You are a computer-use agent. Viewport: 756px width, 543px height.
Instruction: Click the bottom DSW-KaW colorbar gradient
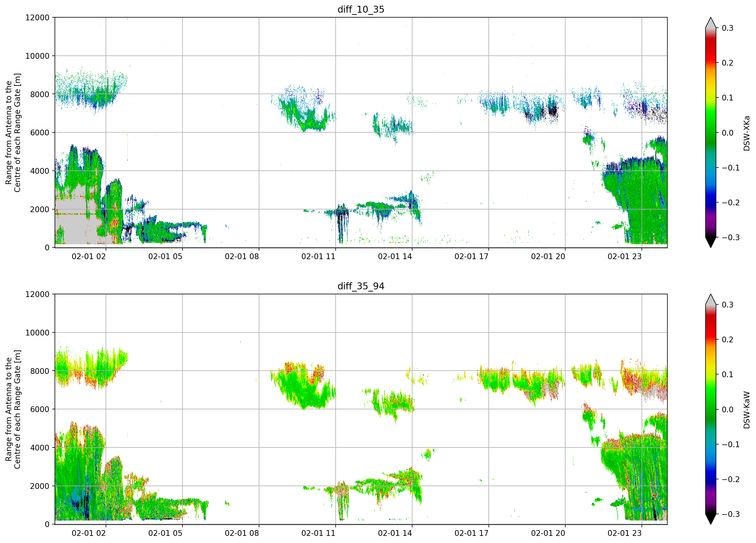[x=711, y=409]
